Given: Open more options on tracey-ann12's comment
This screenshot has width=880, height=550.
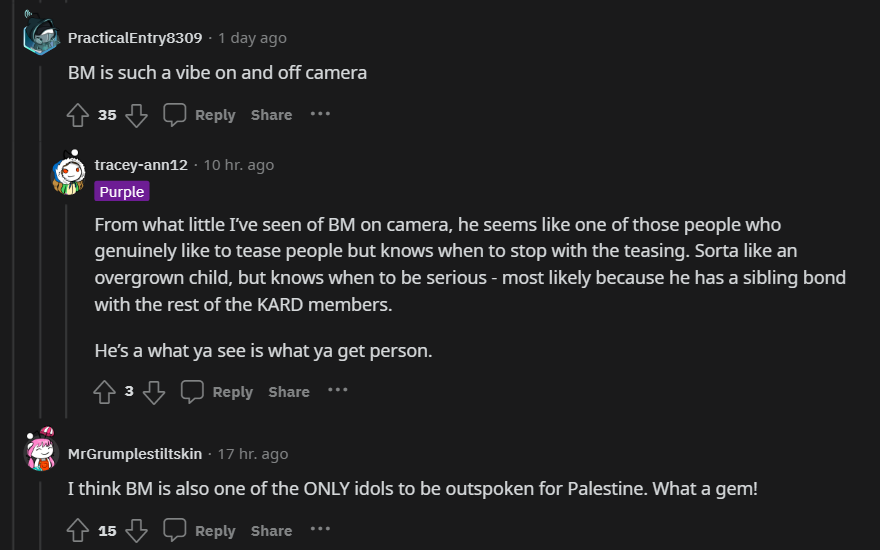Looking at the screenshot, I should point(337,391).
